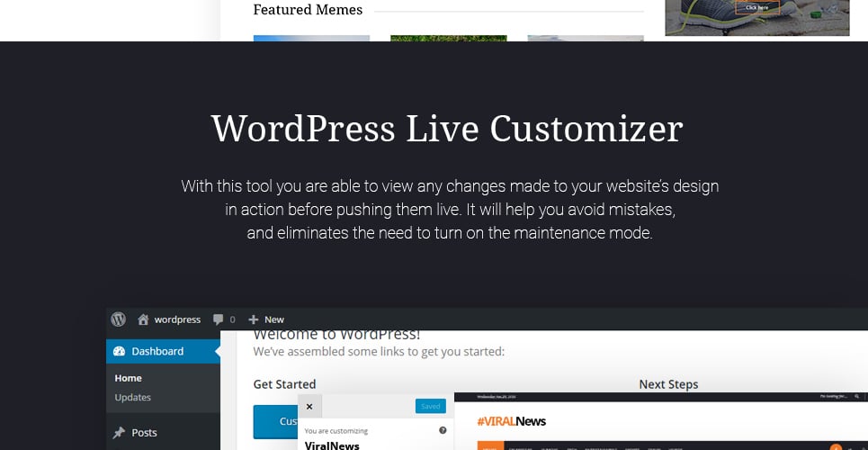Open the comments bubble icon
This screenshot has width=868, height=450.
218,319
